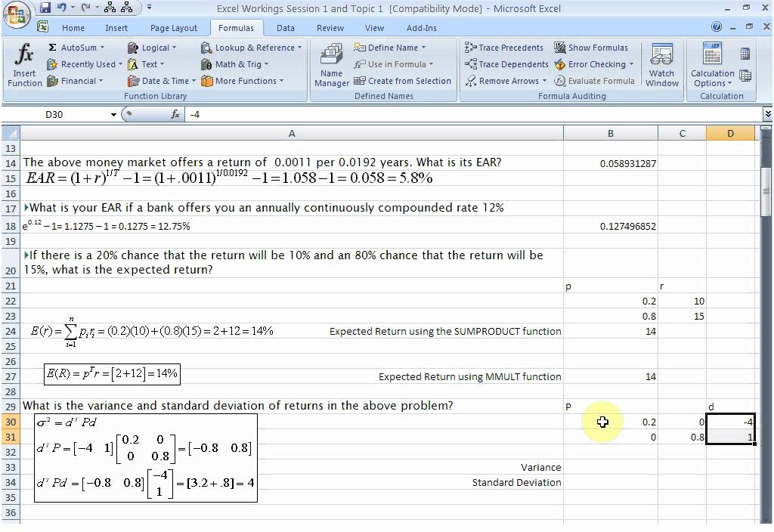Viewport: 774px width, 532px height.
Task: Switch to the View tab
Action: click(x=374, y=28)
